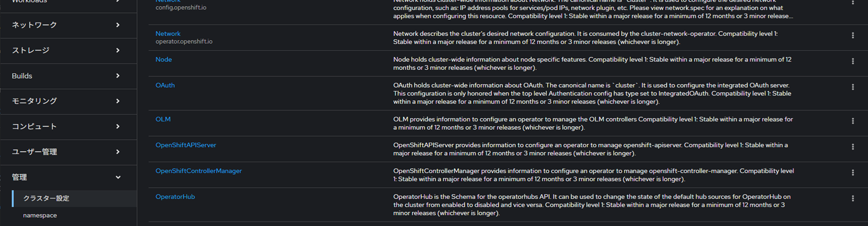Open the OperatorHub configuration link
The width and height of the screenshot is (868, 226).
click(x=175, y=197)
